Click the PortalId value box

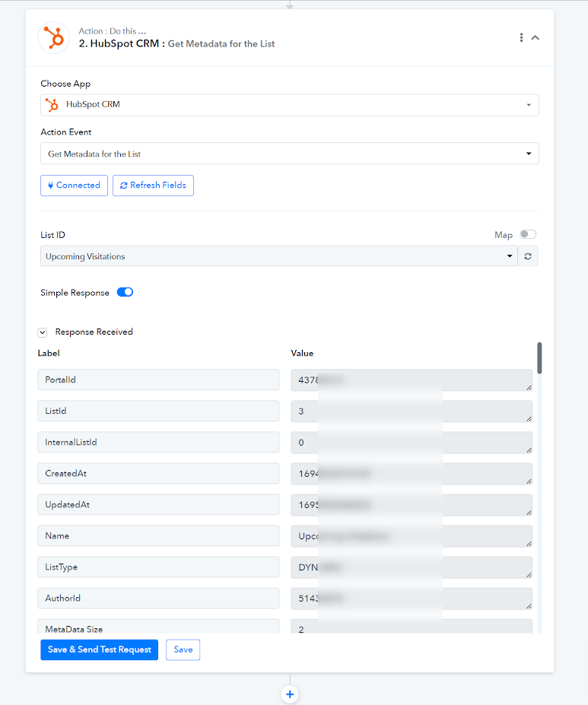click(x=412, y=380)
